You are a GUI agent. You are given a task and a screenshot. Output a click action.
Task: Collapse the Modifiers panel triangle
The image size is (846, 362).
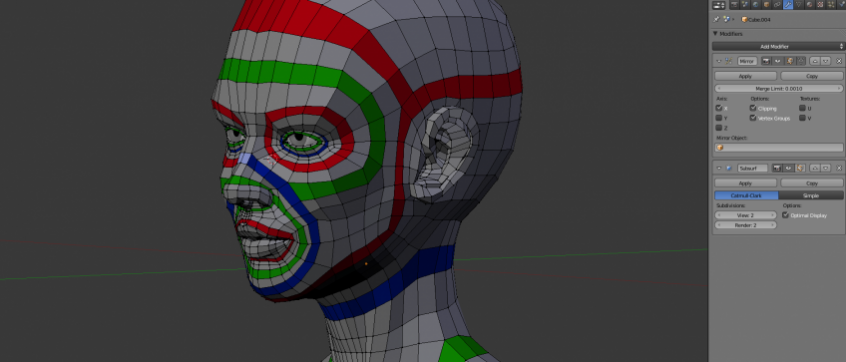coord(715,33)
